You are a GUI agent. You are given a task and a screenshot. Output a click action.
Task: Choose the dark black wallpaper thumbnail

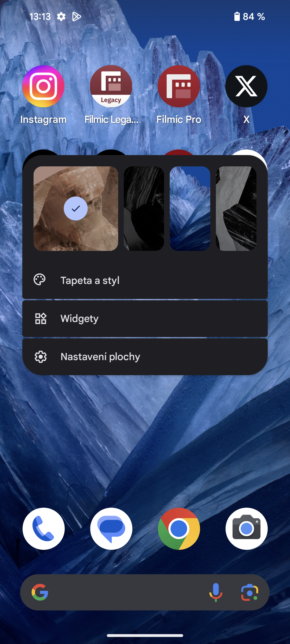[x=144, y=208]
